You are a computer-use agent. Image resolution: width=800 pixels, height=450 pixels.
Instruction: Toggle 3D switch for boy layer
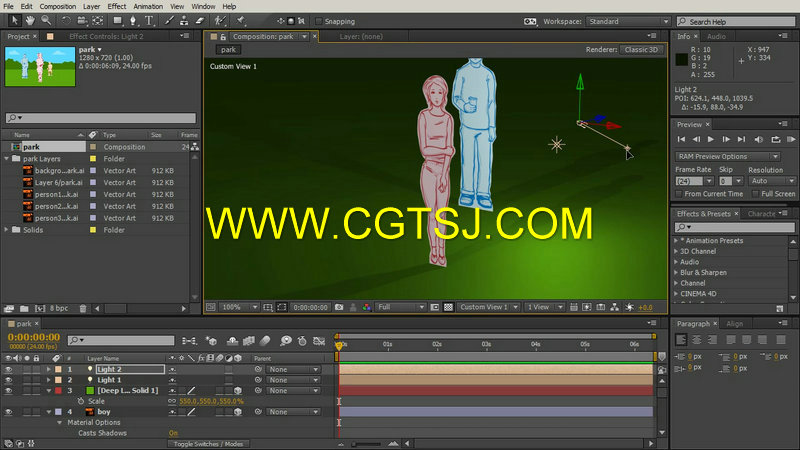tap(238, 412)
